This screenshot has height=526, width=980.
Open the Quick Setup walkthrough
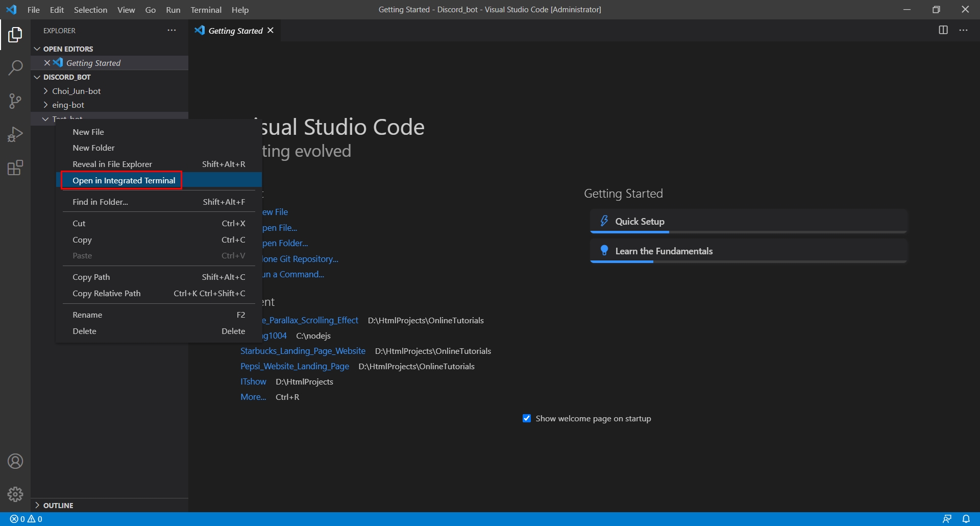tap(748, 221)
